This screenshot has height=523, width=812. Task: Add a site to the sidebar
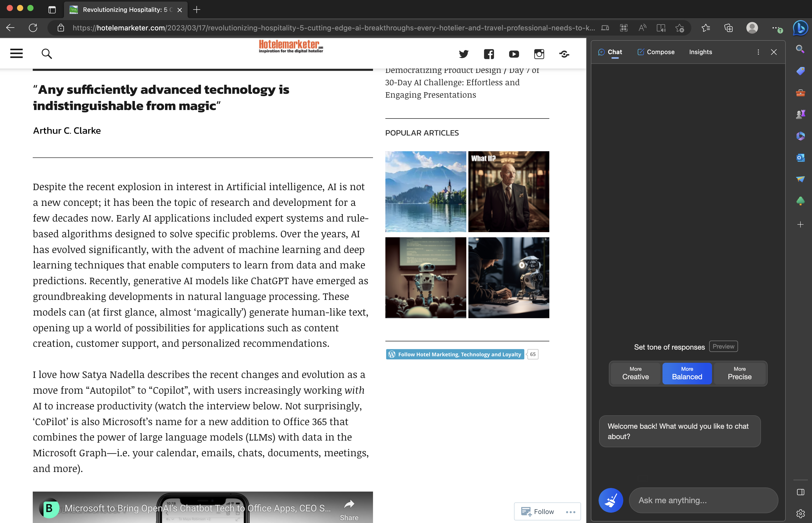click(800, 224)
